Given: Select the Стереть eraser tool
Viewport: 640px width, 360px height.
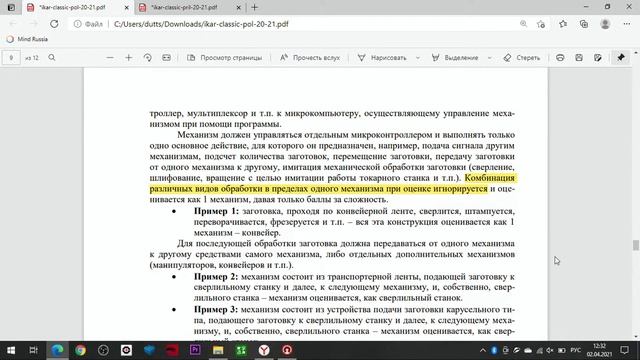Looking at the screenshot, I should click(x=522, y=58).
